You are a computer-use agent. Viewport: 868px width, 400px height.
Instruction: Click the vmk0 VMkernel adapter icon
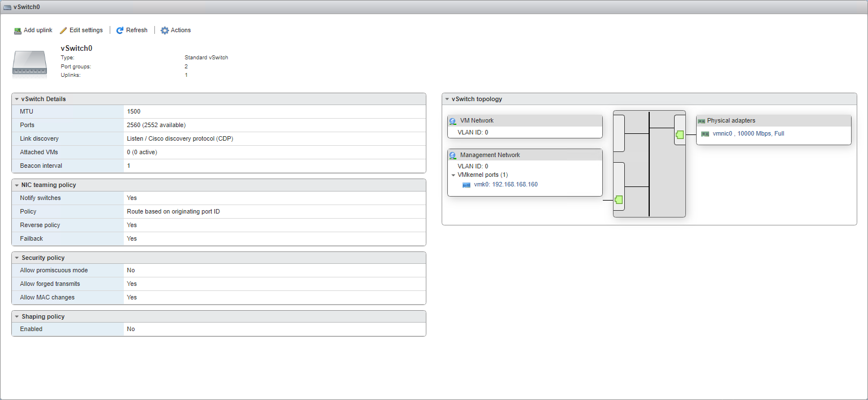click(467, 185)
